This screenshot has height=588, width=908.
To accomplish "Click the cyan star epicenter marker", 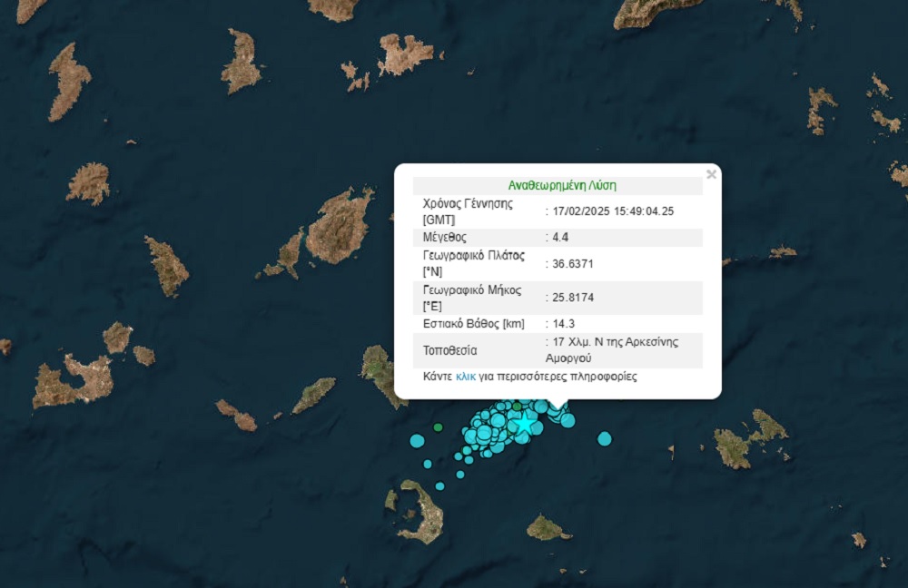I will [525, 423].
